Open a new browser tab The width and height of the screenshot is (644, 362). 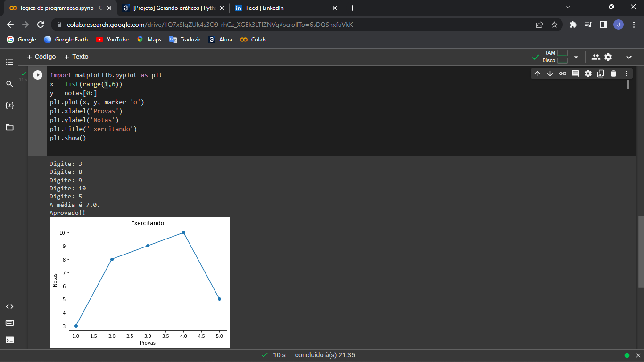[x=353, y=8]
